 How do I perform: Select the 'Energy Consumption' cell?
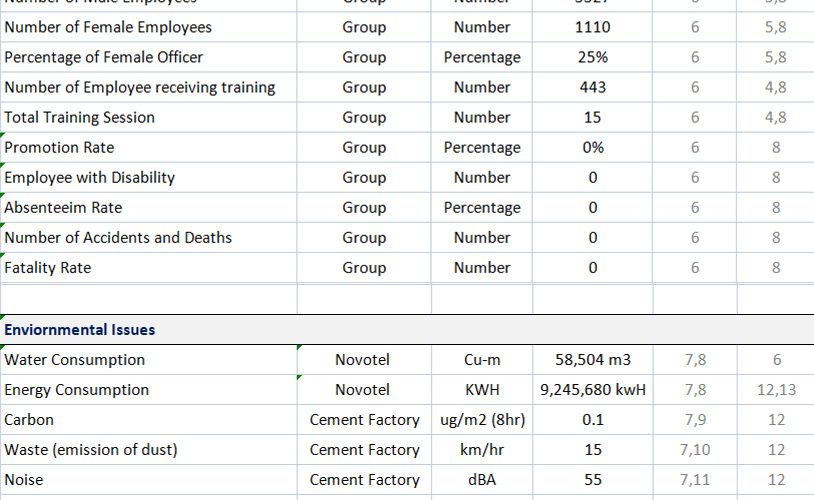(x=148, y=390)
